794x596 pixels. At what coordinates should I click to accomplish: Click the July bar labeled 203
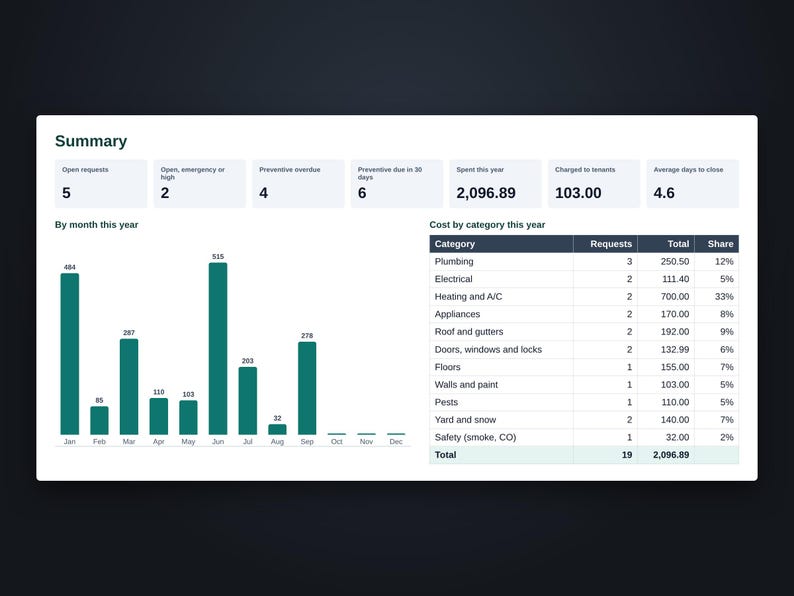(x=248, y=401)
